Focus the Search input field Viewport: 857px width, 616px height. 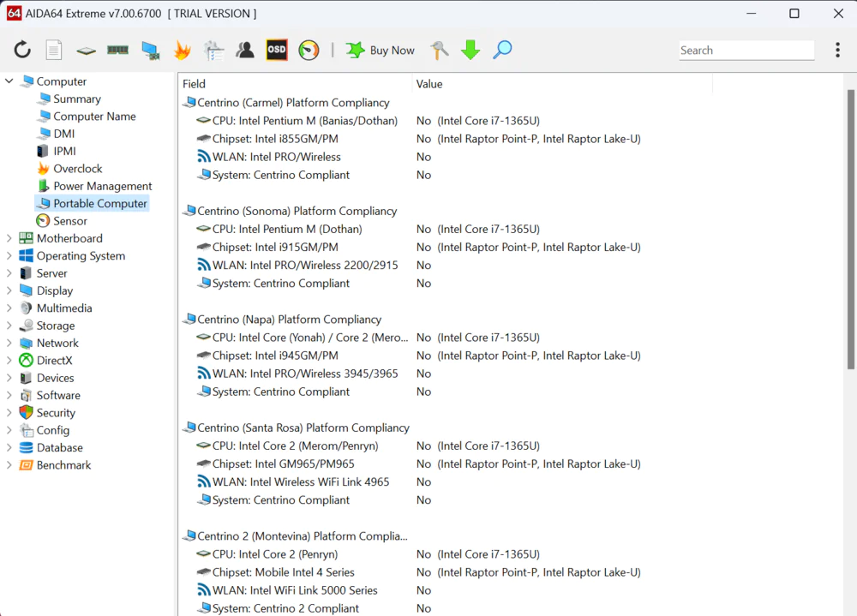(746, 51)
